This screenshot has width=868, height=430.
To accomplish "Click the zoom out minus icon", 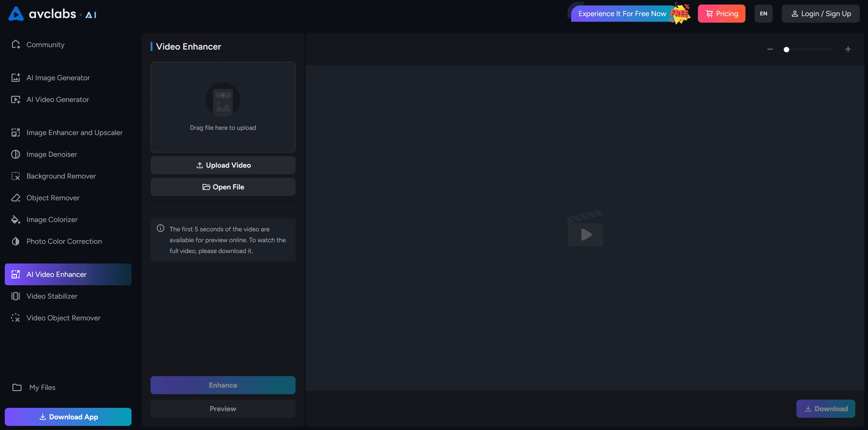I will (770, 49).
